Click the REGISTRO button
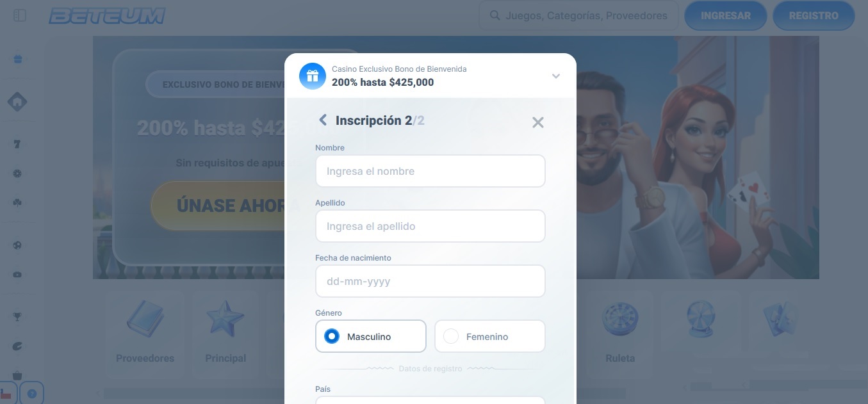Image resolution: width=868 pixels, height=404 pixels. pos(814,15)
